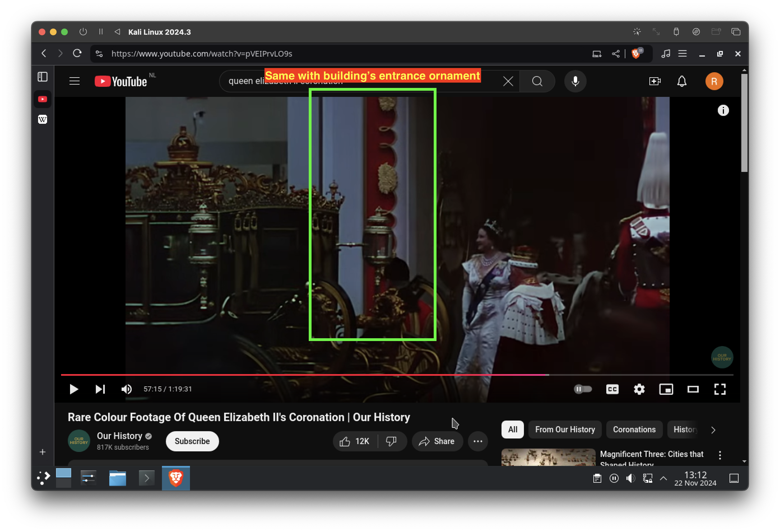Show video info card icon
The height and width of the screenshot is (532, 780).
point(723,110)
